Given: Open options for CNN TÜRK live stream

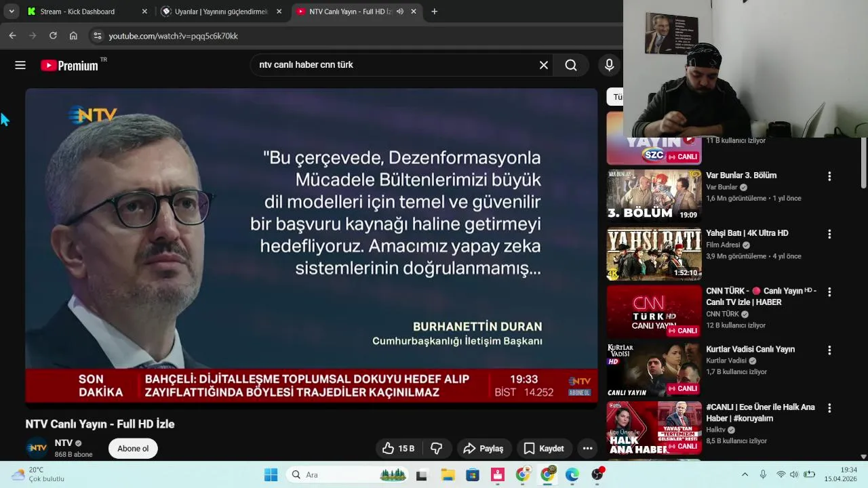Looking at the screenshot, I should pyautogui.click(x=829, y=292).
